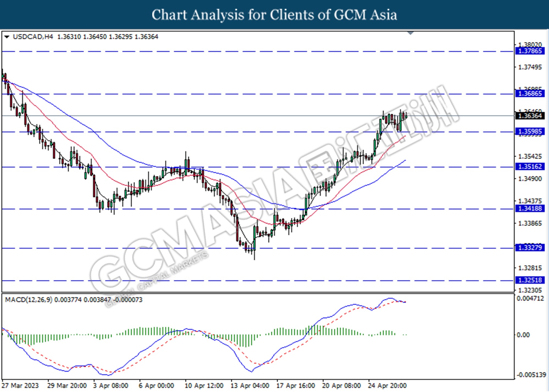Click the 1.34375 price axis value

pyautogui.click(x=530, y=201)
